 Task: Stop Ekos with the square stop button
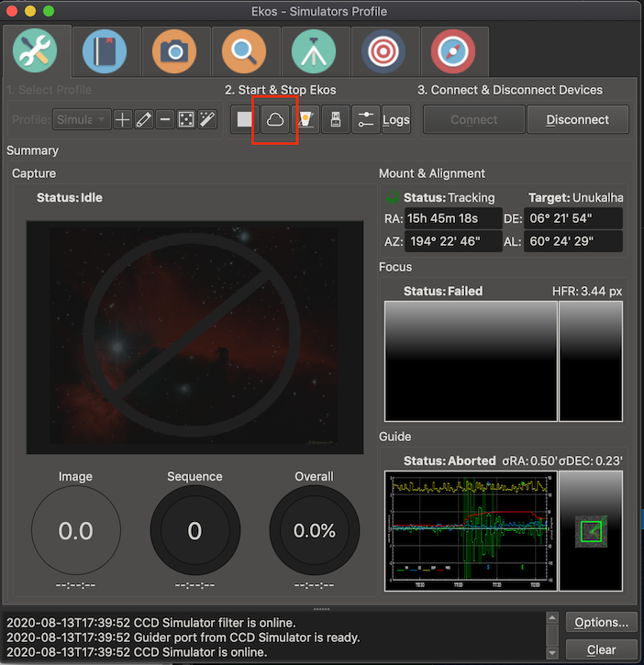pyautogui.click(x=245, y=119)
